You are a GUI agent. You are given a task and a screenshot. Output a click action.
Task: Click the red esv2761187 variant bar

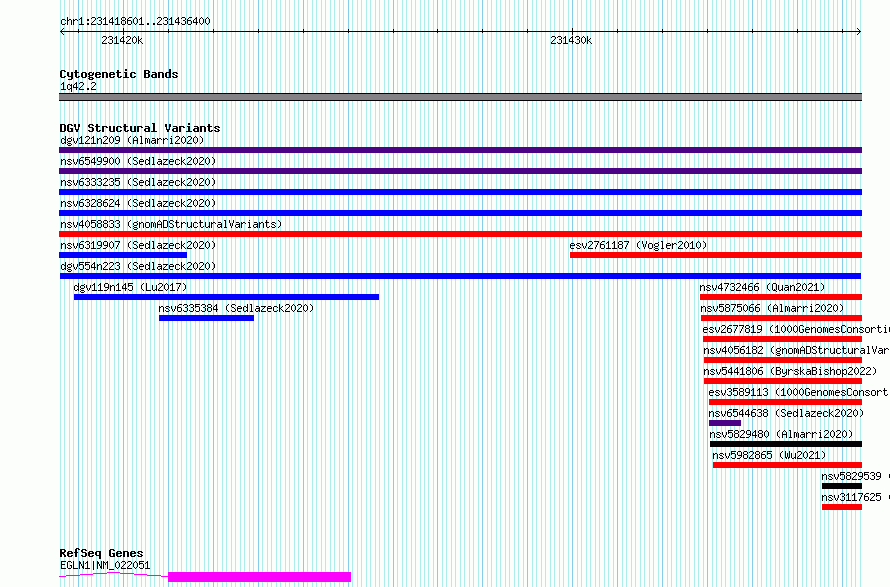[x=716, y=255]
